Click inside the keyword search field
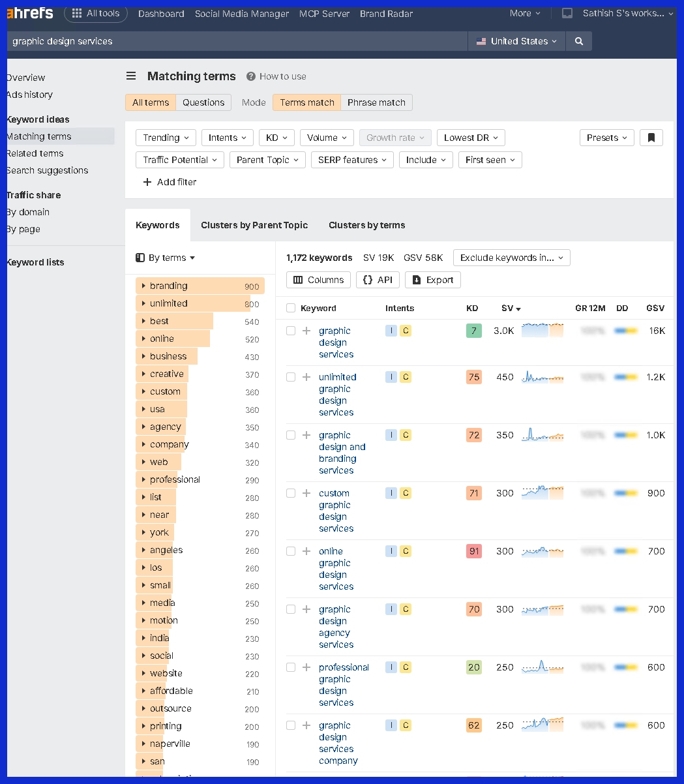The image size is (684, 784). (x=235, y=40)
